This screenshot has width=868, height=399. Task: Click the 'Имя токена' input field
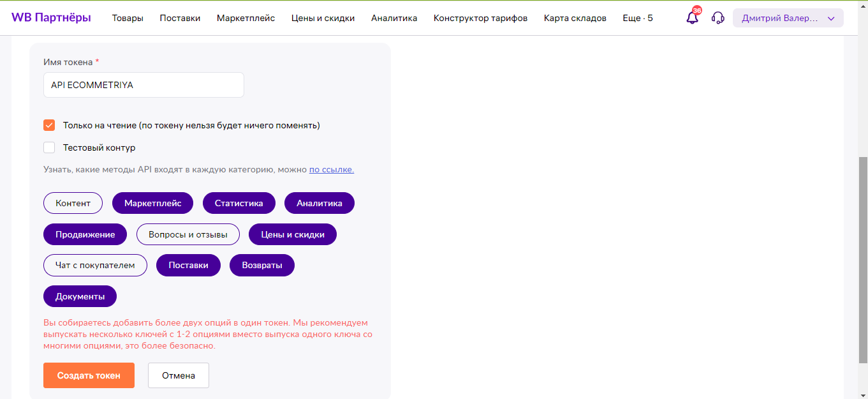[143, 85]
